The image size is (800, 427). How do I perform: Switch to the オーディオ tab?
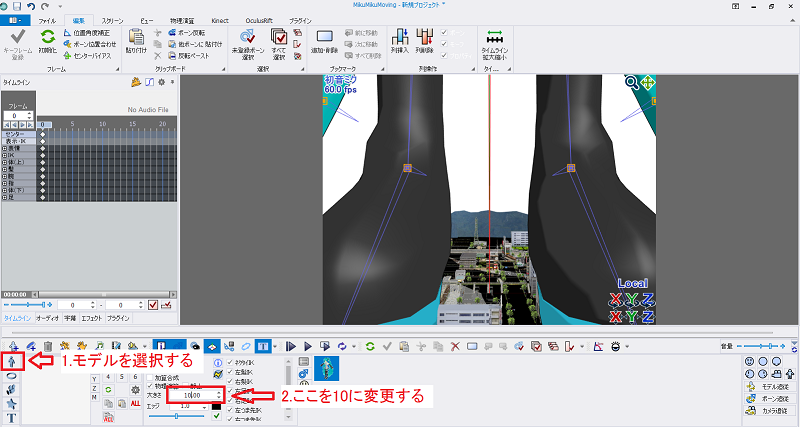click(47, 318)
